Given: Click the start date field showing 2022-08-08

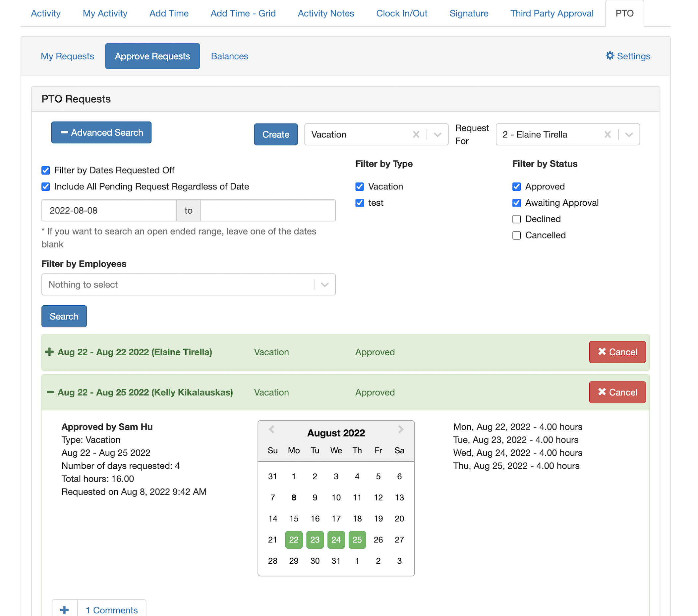Looking at the screenshot, I should click(109, 210).
